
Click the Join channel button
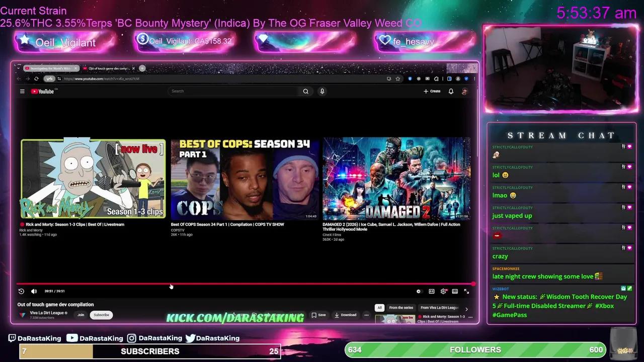pos(80,315)
